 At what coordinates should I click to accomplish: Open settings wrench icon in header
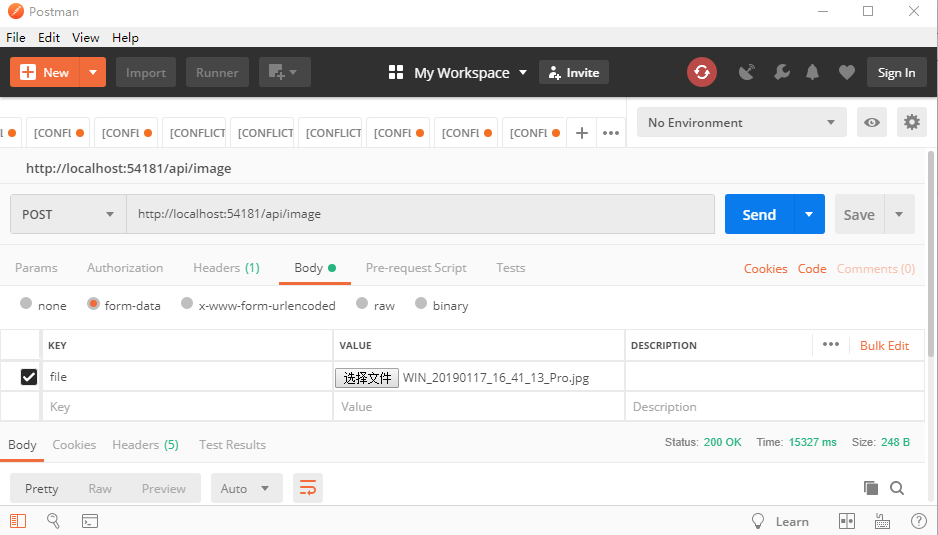tap(781, 72)
